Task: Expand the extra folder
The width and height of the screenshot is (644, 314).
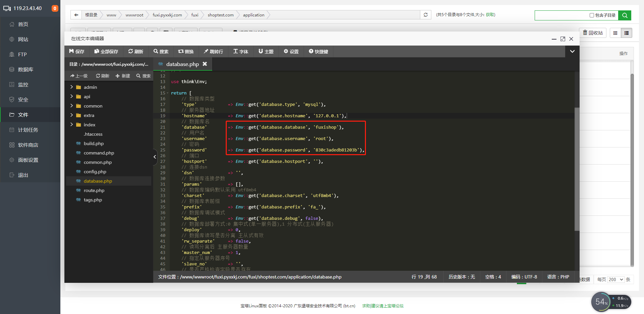Action: click(x=71, y=115)
